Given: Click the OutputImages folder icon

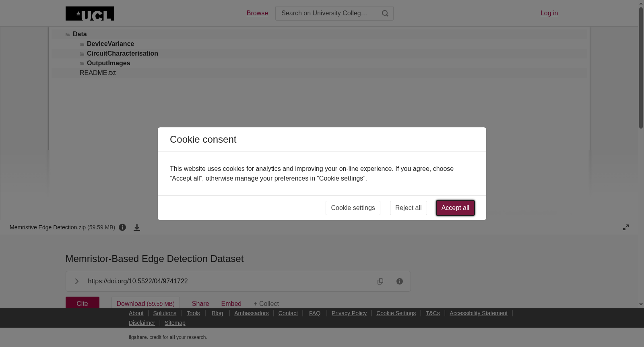Looking at the screenshot, I should point(82,64).
